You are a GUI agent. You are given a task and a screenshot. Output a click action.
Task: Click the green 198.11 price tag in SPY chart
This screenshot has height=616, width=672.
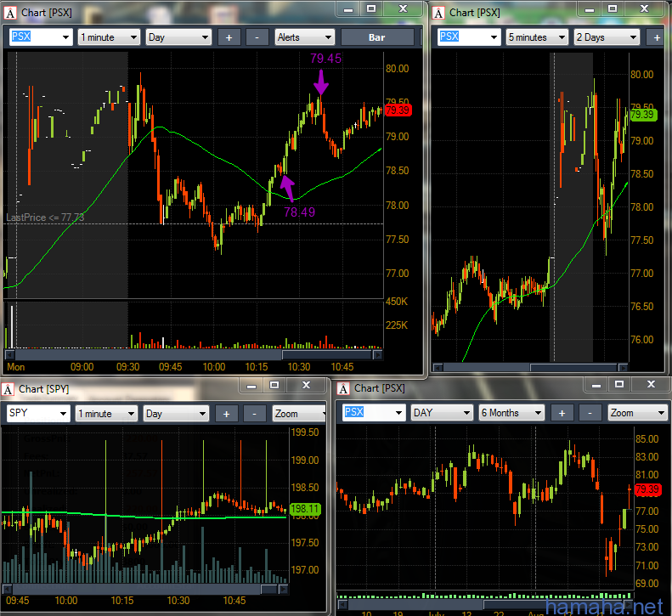pyautogui.click(x=303, y=510)
